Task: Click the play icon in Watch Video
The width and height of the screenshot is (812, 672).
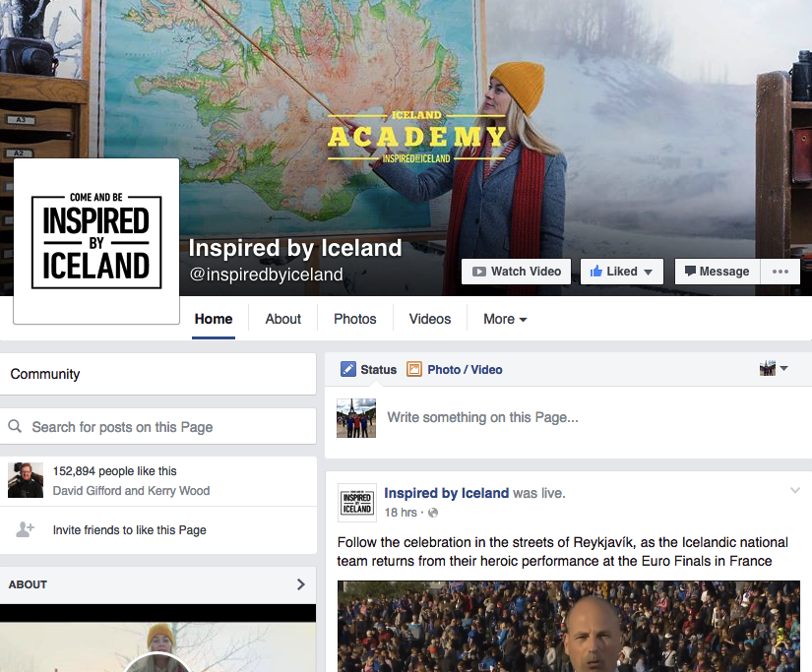Action: pyautogui.click(x=479, y=272)
